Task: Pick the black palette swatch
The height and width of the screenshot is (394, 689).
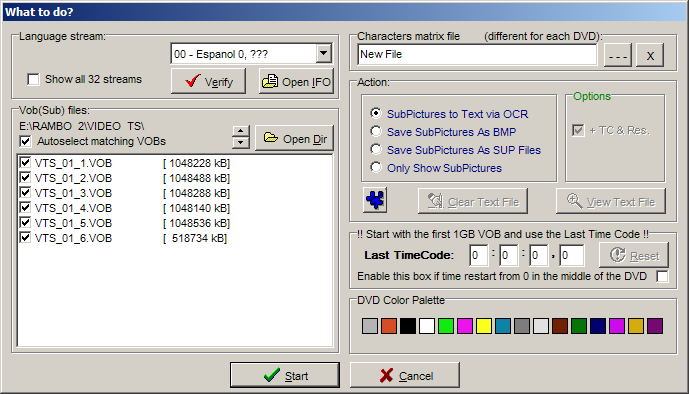Action: tap(408, 326)
